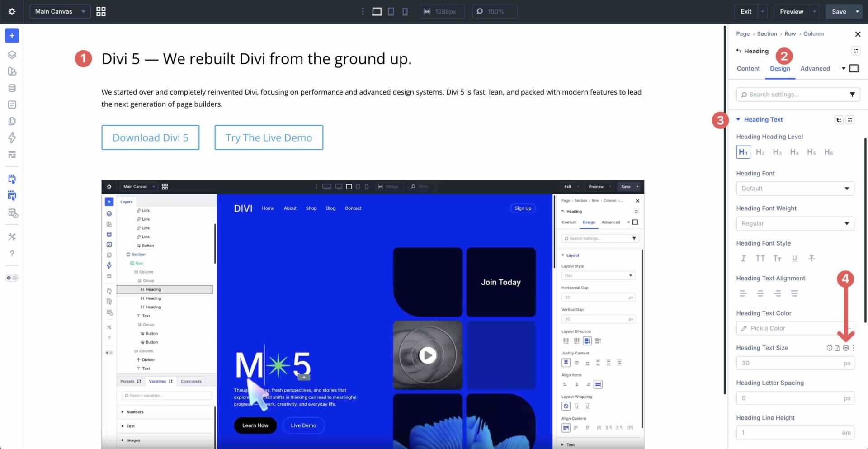Screen dimensions: 868x449
Task: Open the Heading Font dropdown
Action: point(795,189)
